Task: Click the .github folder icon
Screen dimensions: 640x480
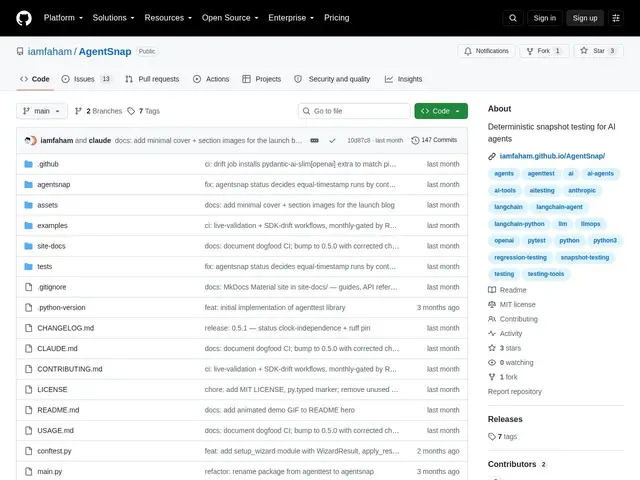Action: coord(28,164)
